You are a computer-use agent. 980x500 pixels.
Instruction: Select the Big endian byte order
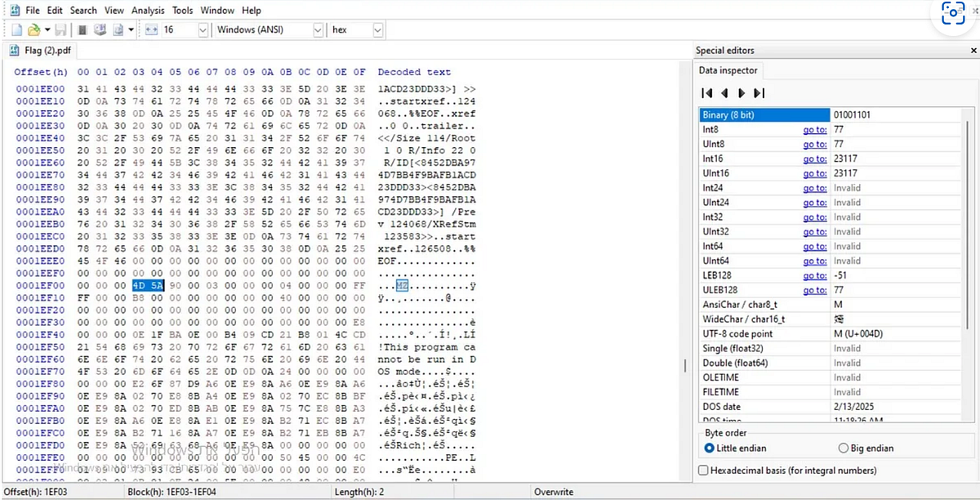(843, 448)
